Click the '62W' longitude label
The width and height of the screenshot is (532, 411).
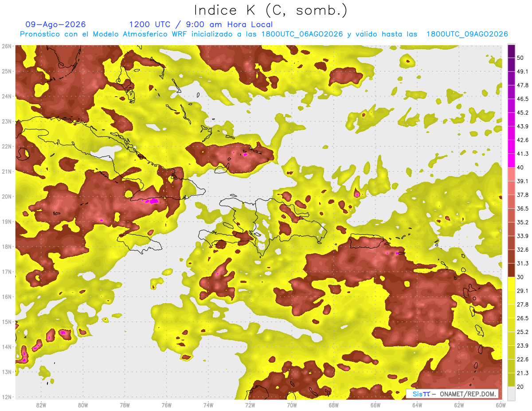[x=459, y=405]
